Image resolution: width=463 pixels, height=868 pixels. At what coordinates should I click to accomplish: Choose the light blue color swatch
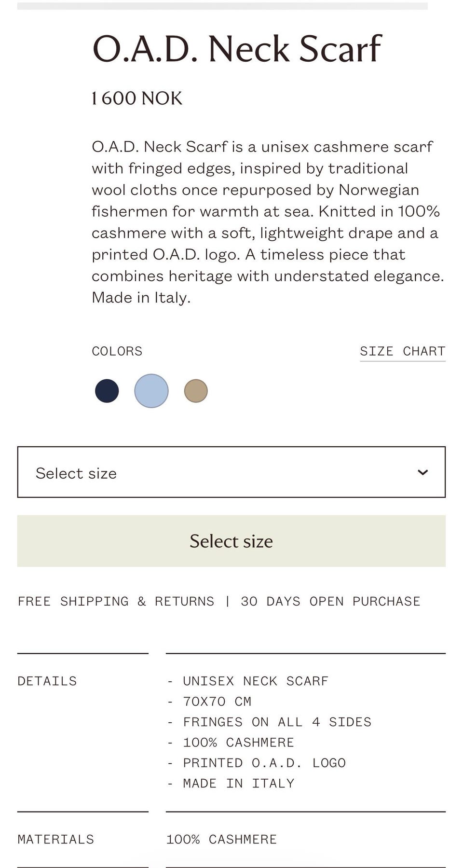click(151, 391)
